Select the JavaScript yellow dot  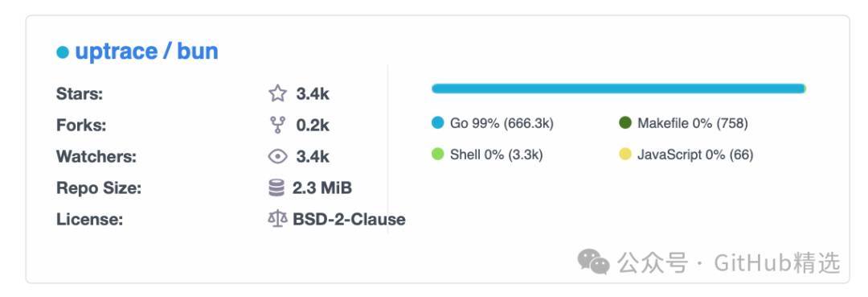[x=625, y=154]
